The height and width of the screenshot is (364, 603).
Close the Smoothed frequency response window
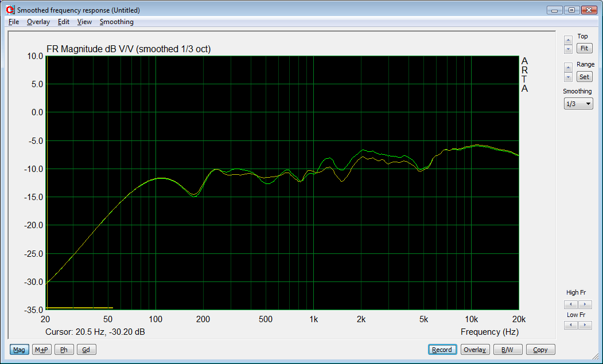pos(589,10)
